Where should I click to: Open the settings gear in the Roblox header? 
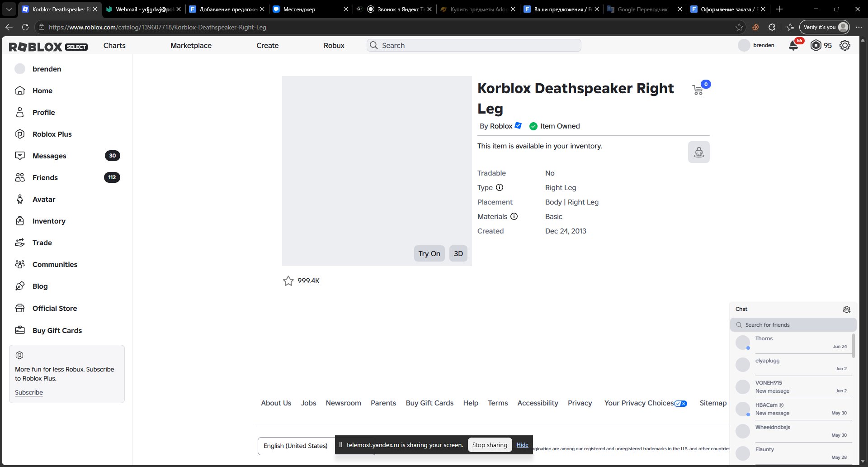[x=844, y=45]
